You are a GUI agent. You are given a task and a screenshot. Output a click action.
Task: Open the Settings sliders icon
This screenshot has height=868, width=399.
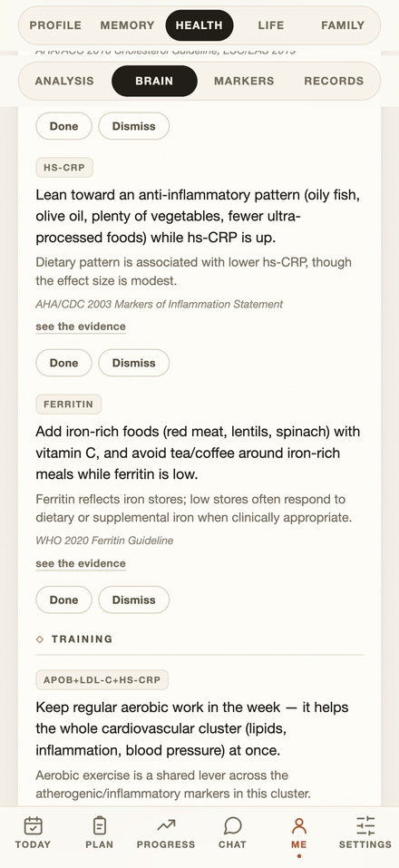click(365, 825)
